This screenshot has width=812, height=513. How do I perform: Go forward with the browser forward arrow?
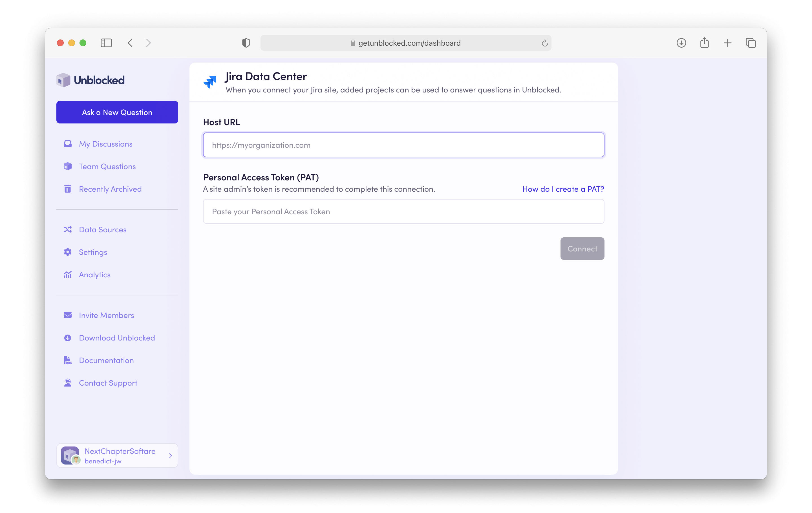click(148, 43)
